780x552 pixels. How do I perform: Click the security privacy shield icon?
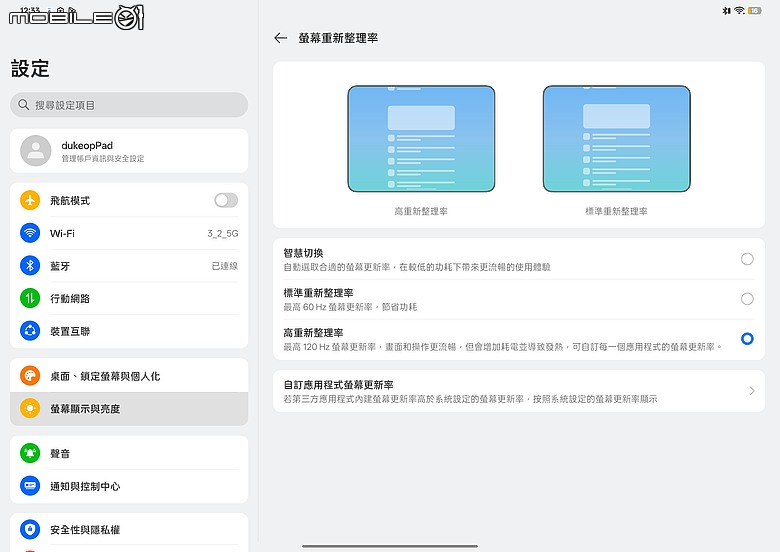click(30, 529)
